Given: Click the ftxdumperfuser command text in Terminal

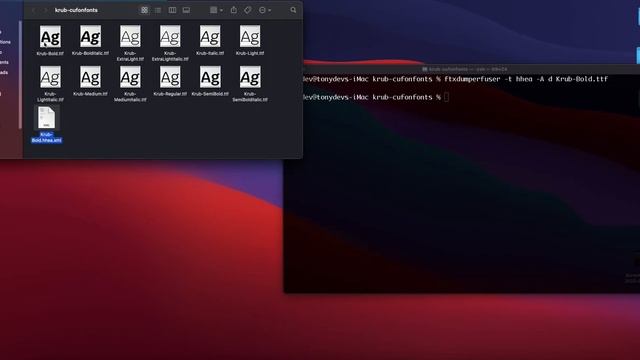Looking at the screenshot, I should 526,79.
